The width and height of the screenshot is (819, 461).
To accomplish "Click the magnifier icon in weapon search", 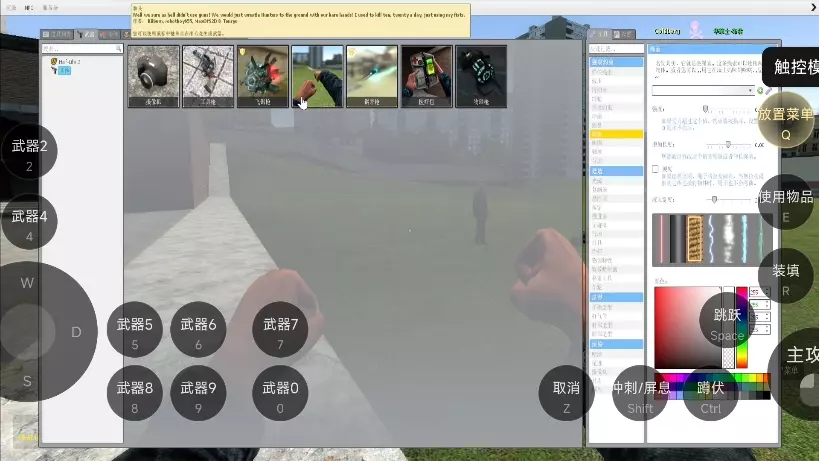I will [119, 49].
